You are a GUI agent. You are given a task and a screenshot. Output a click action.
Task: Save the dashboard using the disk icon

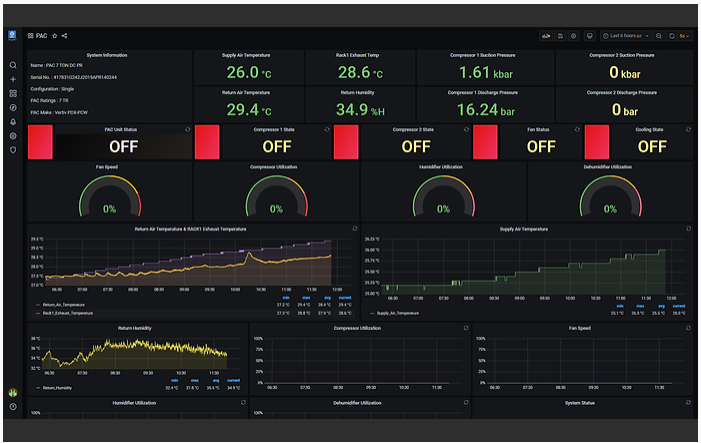click(x=560, y=36)
